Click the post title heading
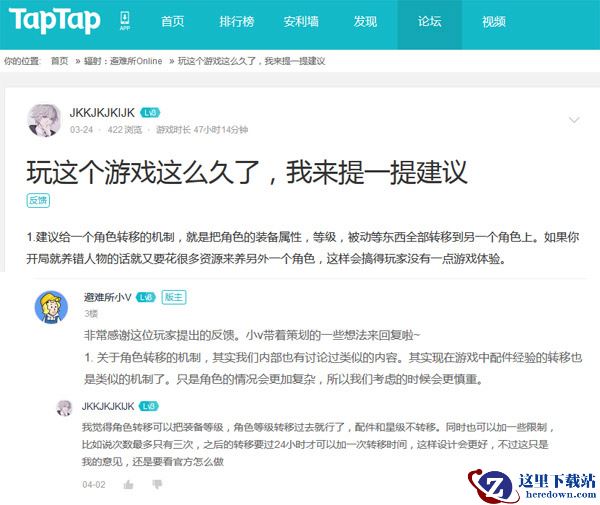 (x=247, y=172)
